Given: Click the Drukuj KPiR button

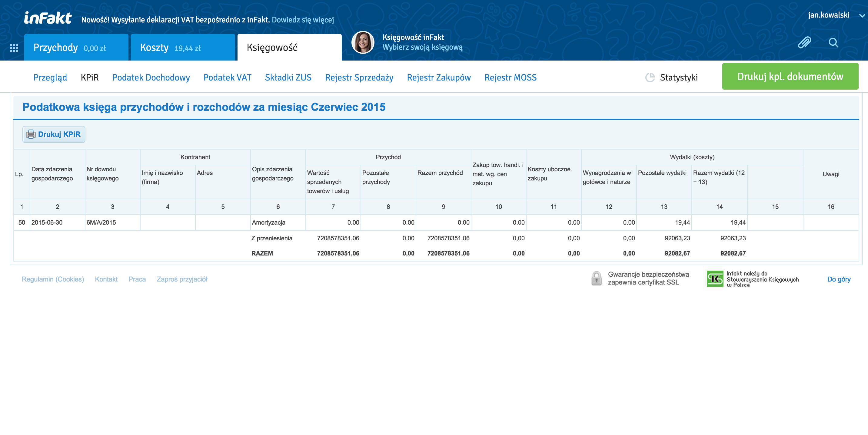Looking at the screenshot, I should pos(54,134).
